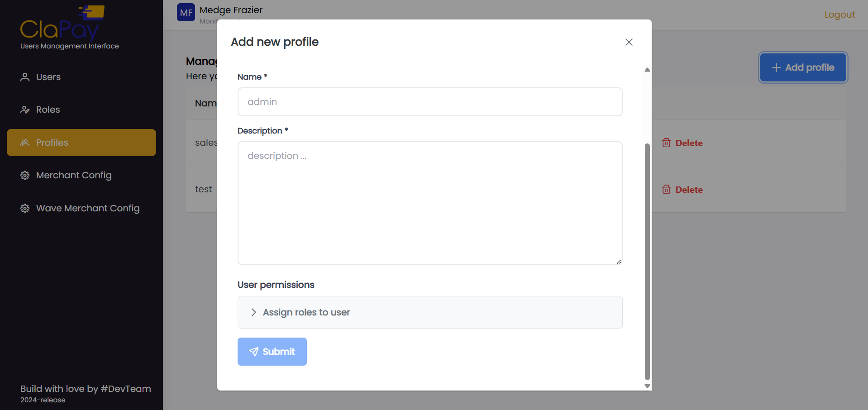Expand the Assign roles to user section

pyautogui.click(x=429, y=312)
